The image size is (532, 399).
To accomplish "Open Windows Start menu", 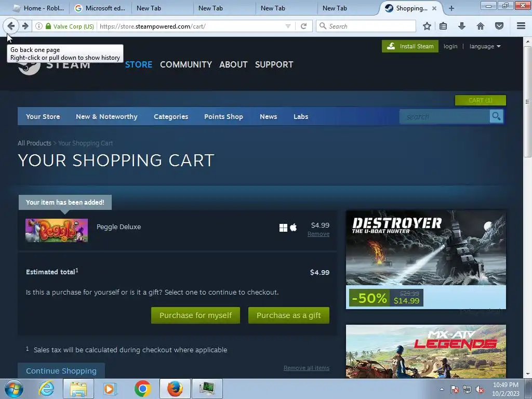I will point(14,389).
